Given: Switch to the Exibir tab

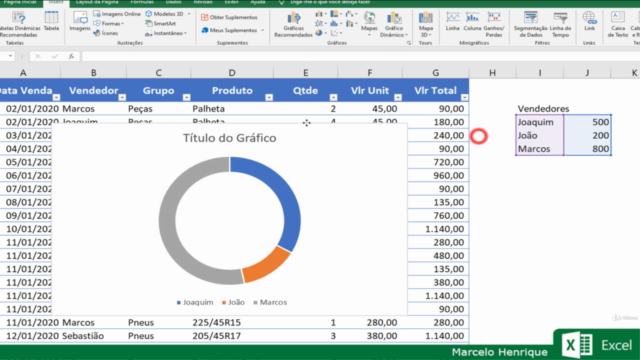Looking at the screenshot, I should click(x=231, y=2).
